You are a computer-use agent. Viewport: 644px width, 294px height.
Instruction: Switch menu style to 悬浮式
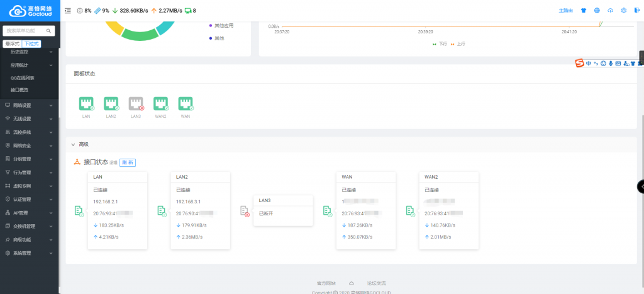click(x=12, y=43)
